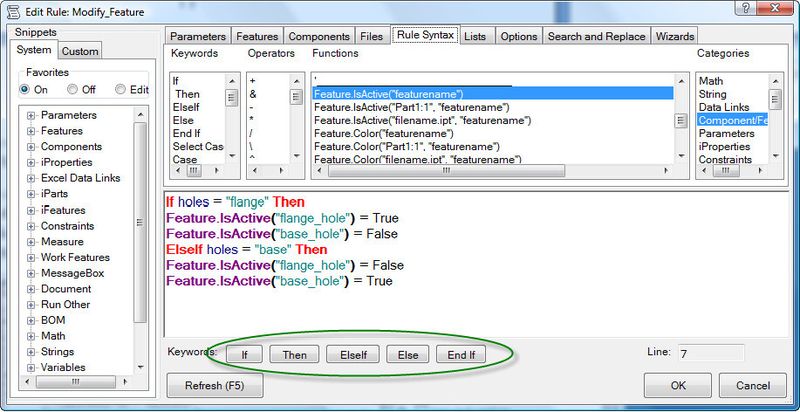
Task: Expand the Features snippet node
Action: click(31, 132)
